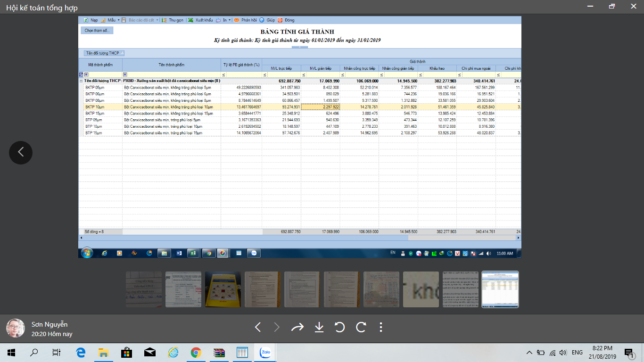The width and height of the screenshot is (644, 362).
Task: Click the Xuất khẩu Excel export icon
Action: (x=190, y=20)
